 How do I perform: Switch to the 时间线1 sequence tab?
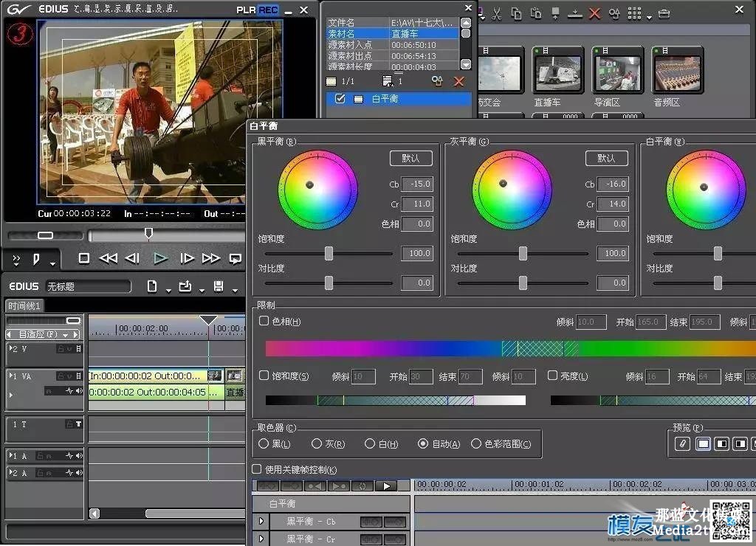coord(25,305)
